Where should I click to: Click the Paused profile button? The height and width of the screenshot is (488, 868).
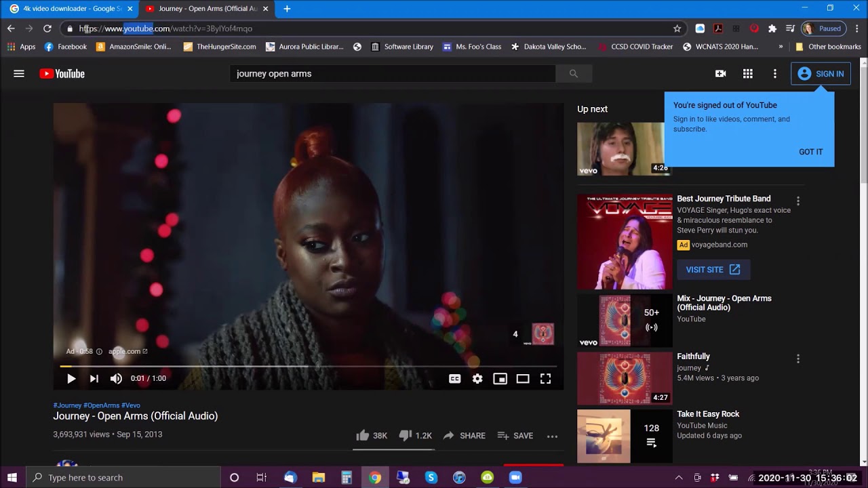824,28
